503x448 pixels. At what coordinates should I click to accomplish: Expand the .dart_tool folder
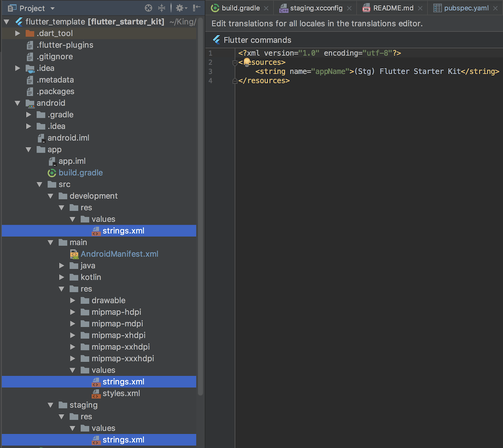18,33
